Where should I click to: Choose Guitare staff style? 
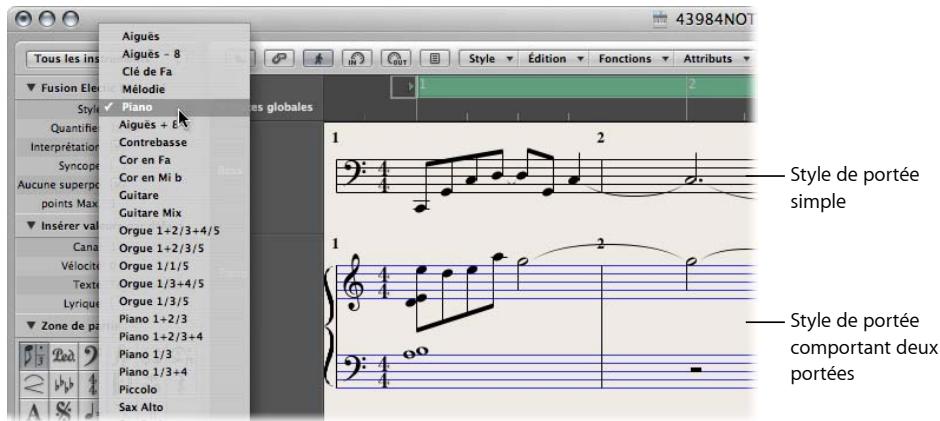[x=174, y=195]
